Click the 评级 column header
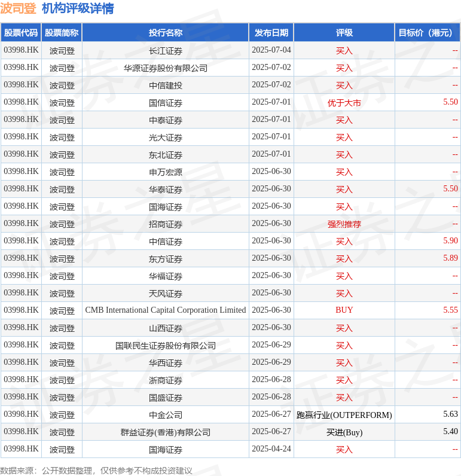The width and height of the screenshot is (461, 476). (x=344, y=32)
